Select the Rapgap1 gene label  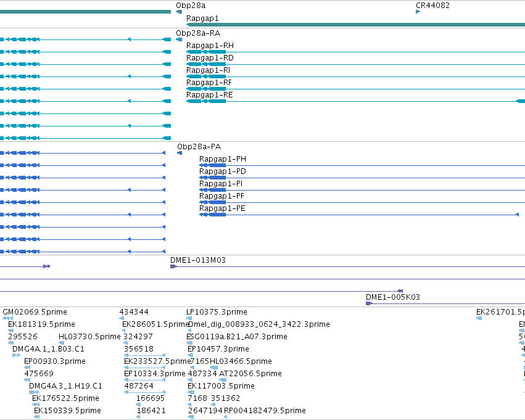202,19
